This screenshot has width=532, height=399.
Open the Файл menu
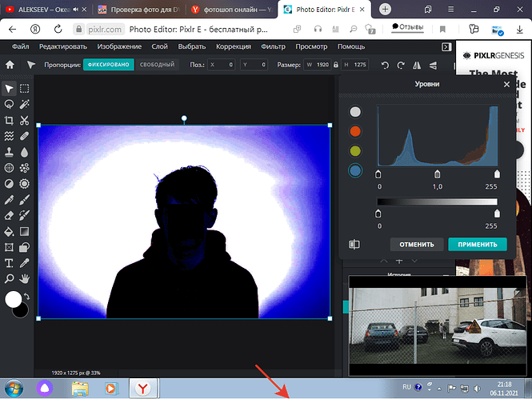pyautogui.click(x=20, y=46)
